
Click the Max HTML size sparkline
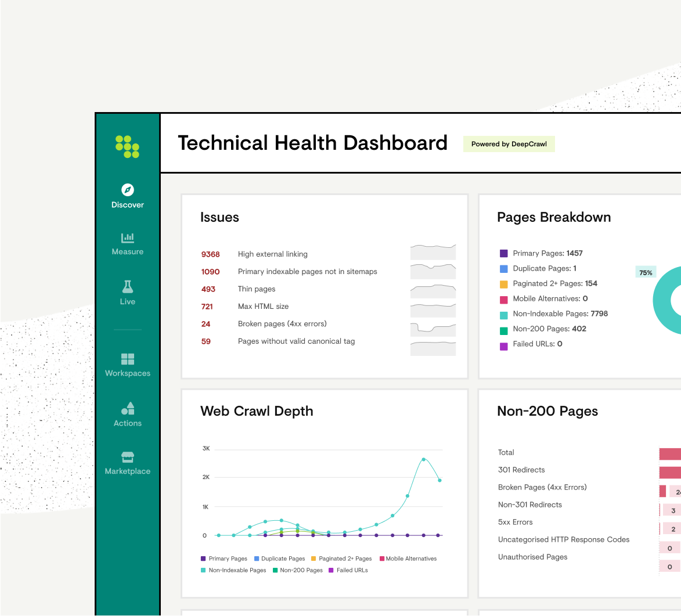coord(433,310)
